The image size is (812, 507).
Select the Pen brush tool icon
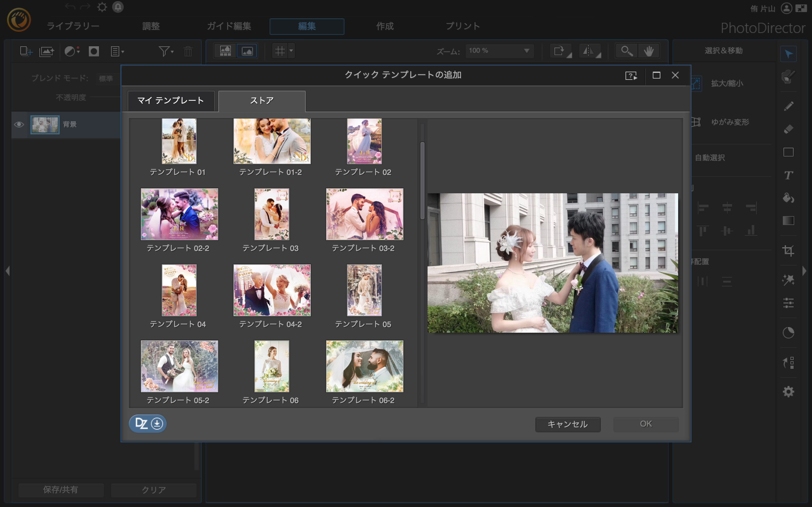[788, 106]
